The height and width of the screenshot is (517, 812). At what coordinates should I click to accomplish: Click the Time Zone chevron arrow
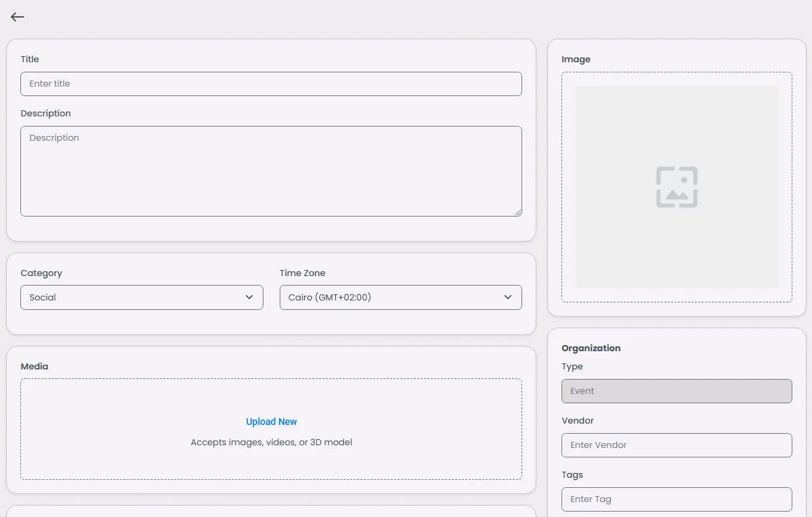508,297
